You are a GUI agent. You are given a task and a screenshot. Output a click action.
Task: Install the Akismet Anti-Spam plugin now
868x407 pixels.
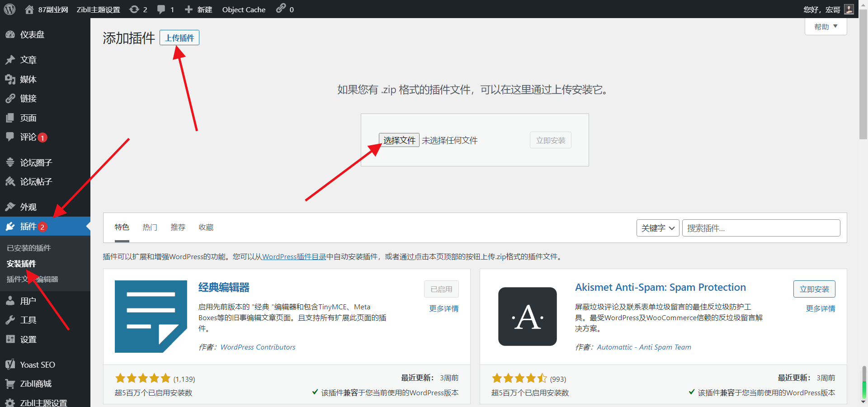(x=814, y=289)
